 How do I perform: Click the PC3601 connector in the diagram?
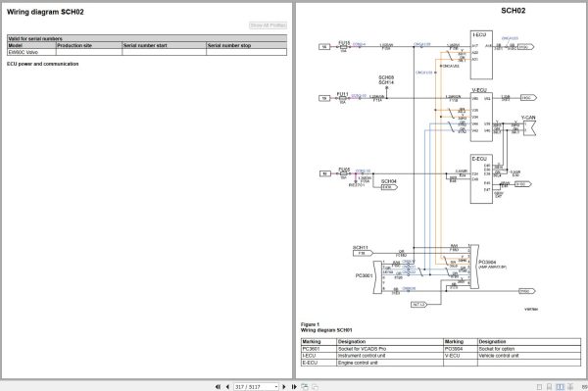pos(378,276)
